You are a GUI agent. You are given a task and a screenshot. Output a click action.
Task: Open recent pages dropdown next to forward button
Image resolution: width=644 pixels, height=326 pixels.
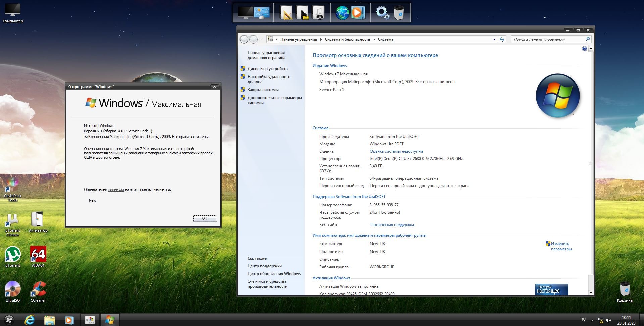[x=260, y=40]
